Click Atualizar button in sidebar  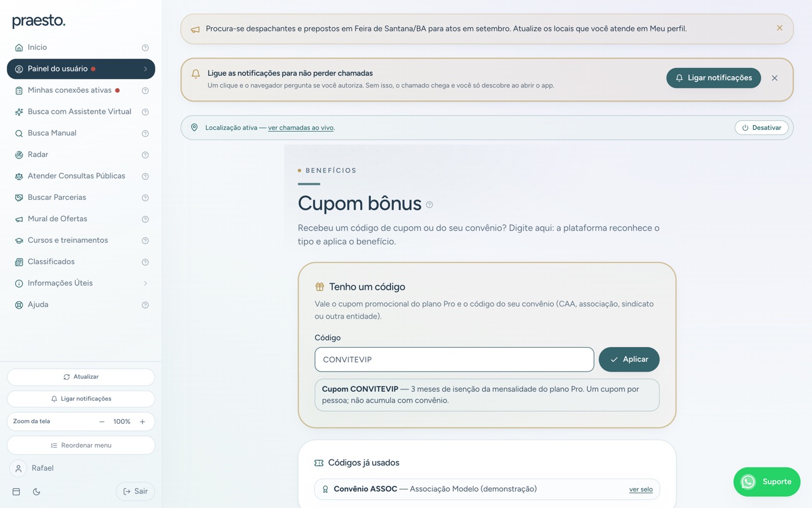81,377
